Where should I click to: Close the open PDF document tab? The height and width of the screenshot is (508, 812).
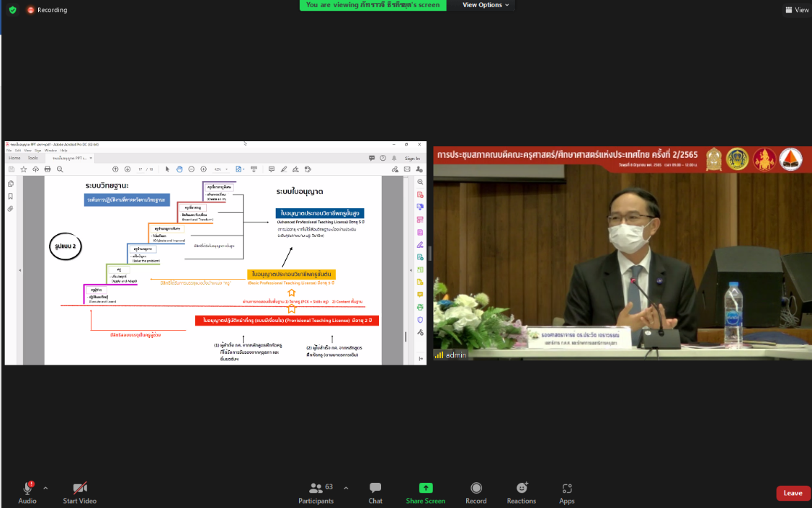[x=91, y=158]
